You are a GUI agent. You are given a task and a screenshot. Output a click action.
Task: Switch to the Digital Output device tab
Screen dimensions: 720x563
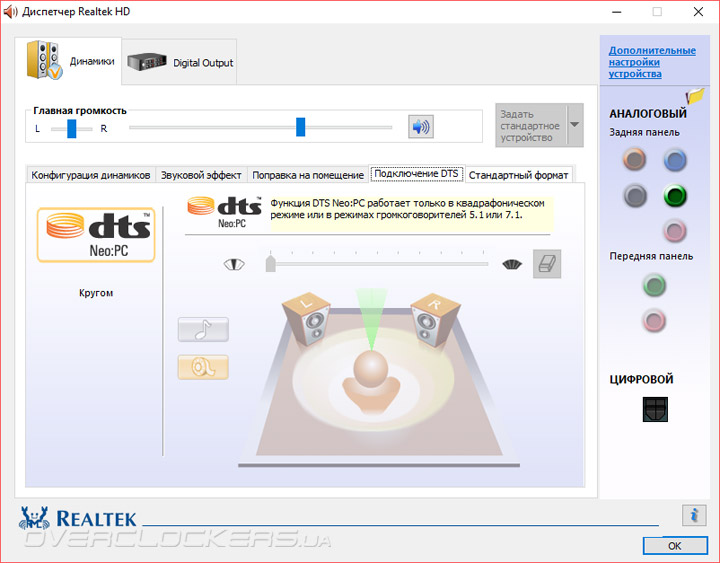pyautogui.click(x=180, y=62)
